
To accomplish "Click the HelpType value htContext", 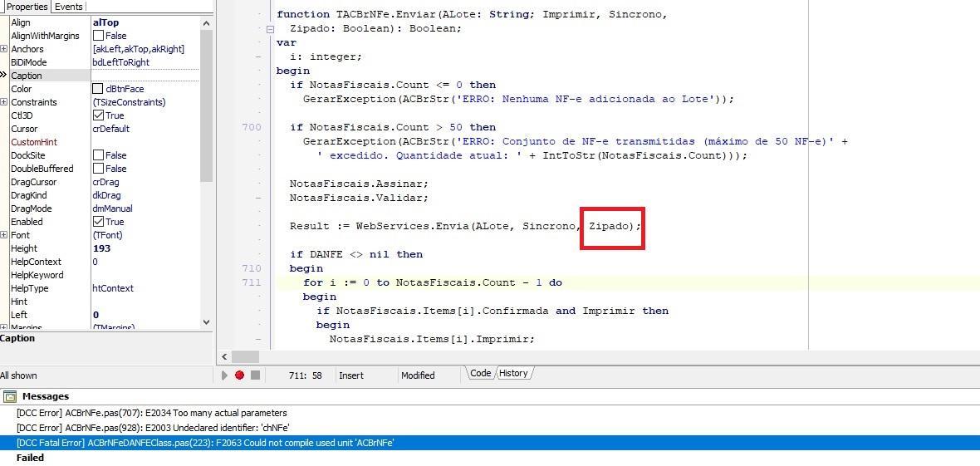I will point(113,288).
